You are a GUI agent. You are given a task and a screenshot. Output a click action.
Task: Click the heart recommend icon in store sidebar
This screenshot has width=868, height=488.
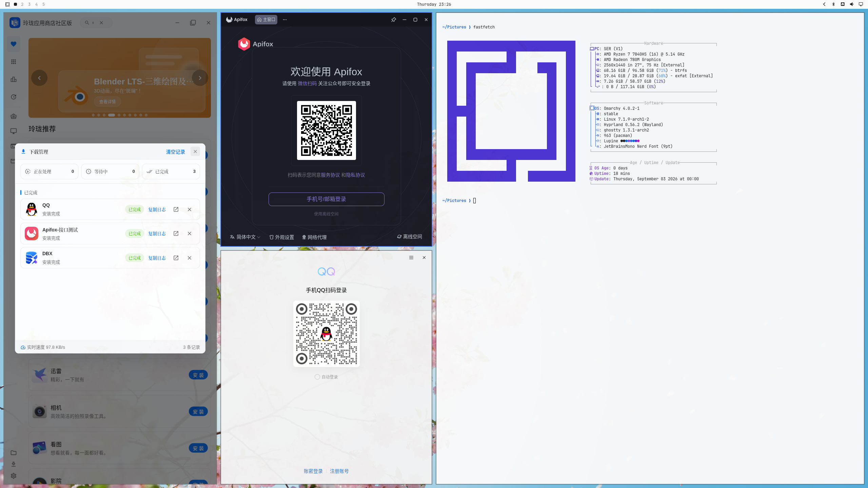click(x=14, y=44)
